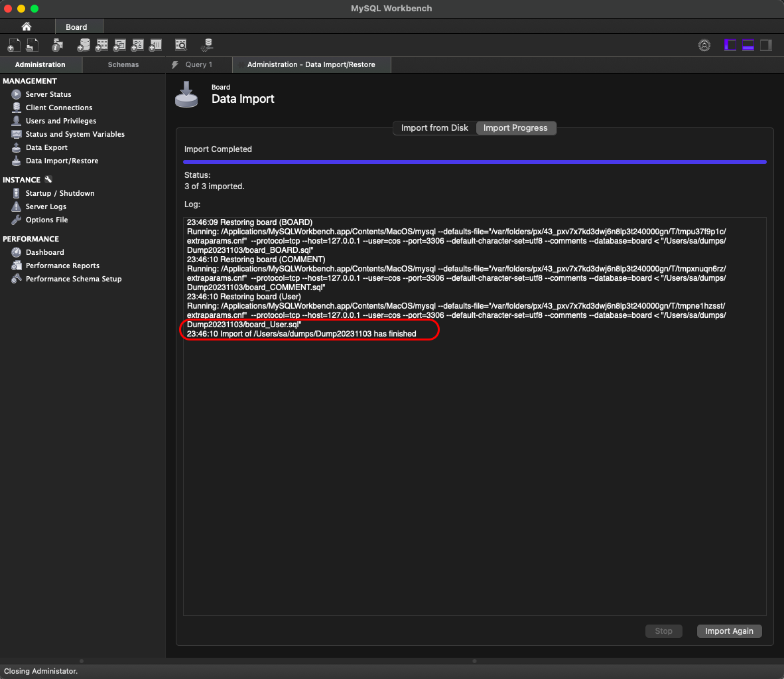Toggle the bottom output panel
The image size is (784, 679).
[748, 45]
